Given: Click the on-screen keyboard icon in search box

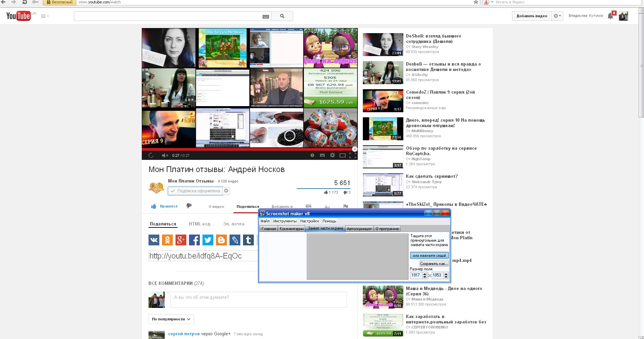Looking at the screenshot, I should coord(266,16).
